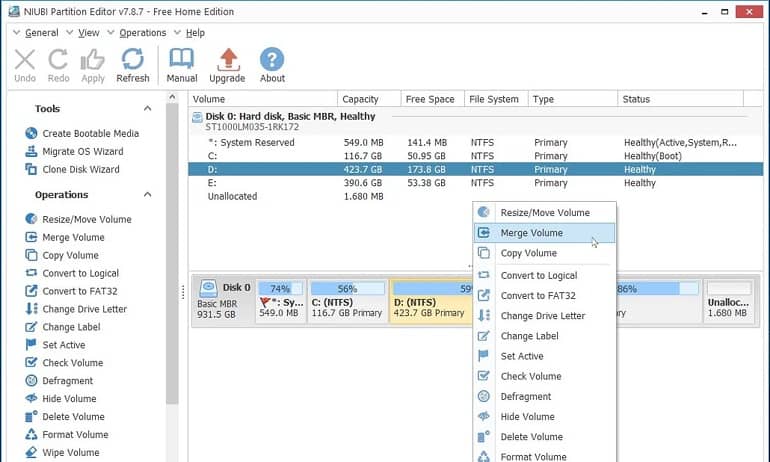Pick Set Active in context menu
Viewport: 770px width, 462px height.
point(545,356)
